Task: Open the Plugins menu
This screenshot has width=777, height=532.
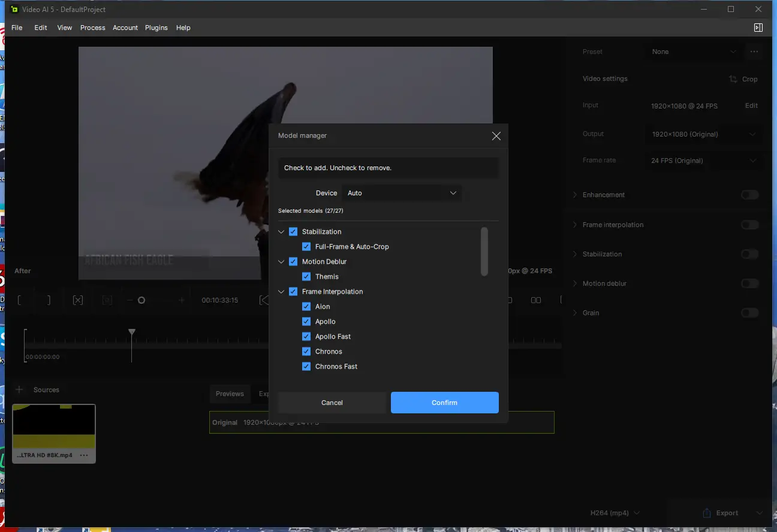Action: pos(156,28)
